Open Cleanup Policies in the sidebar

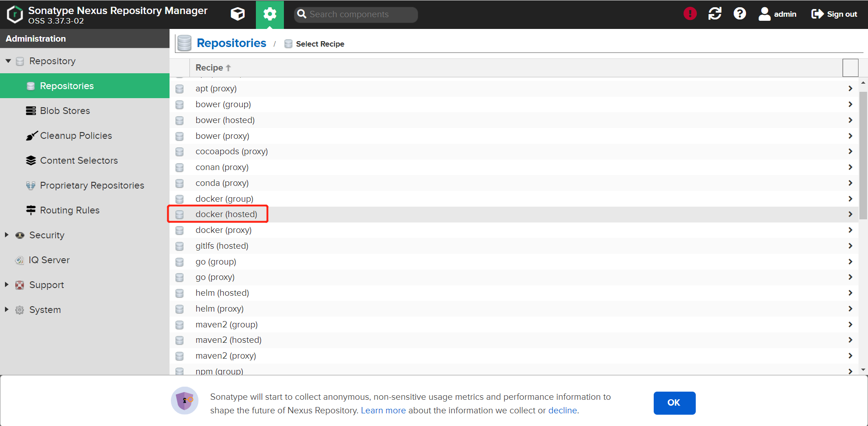[x=85, y=136]
